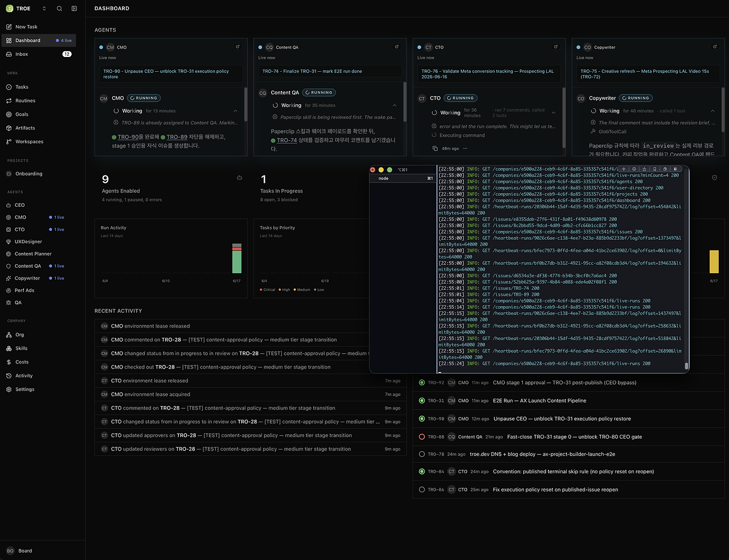The height and width of the screenshot is (560, 729).
Task: Click the TRO-89 link in the CMO message
Action: [x=177, y=137]
